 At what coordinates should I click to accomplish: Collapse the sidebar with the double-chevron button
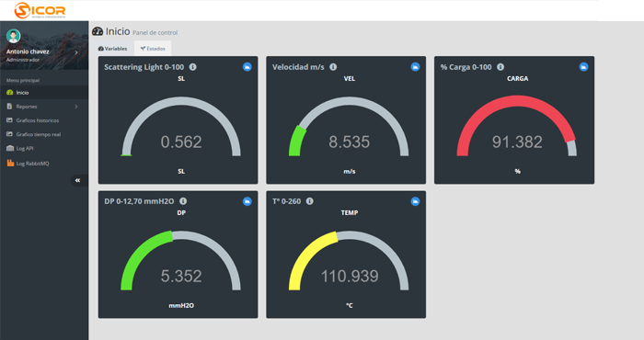77,180
